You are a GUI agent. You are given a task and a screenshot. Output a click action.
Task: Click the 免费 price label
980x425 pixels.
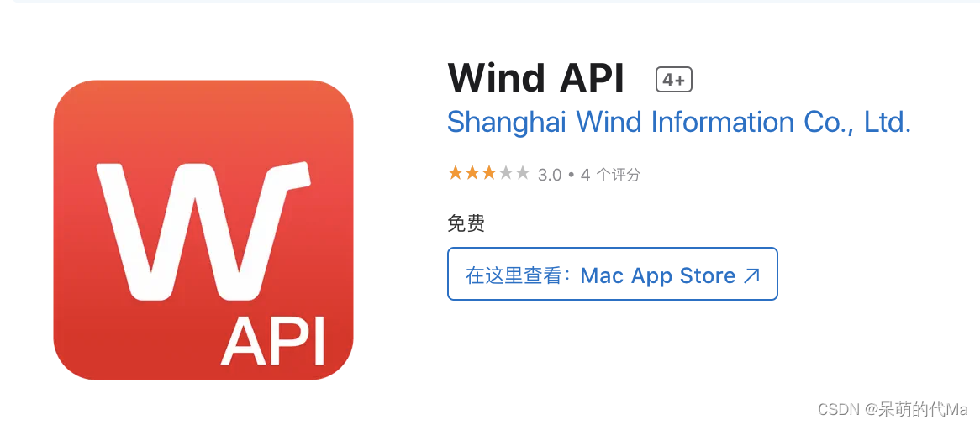pos(466,223)
